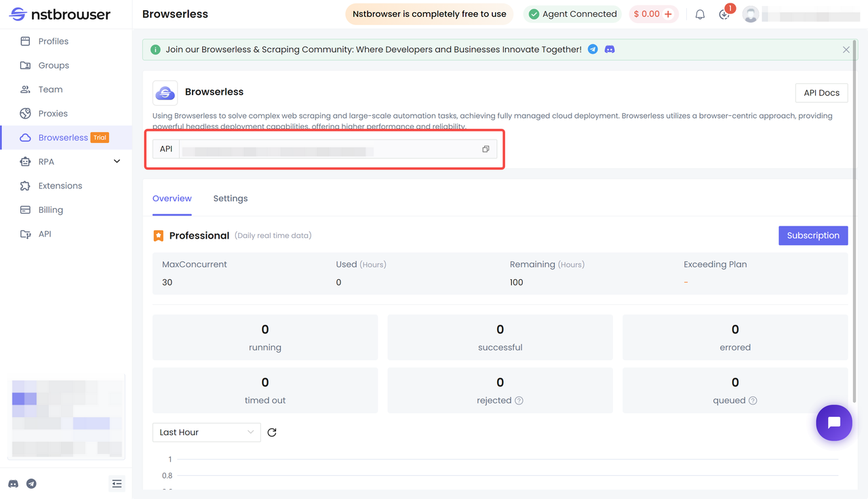Copy the API key
Viewport: 868px width, 499px height.
(486, 149)
